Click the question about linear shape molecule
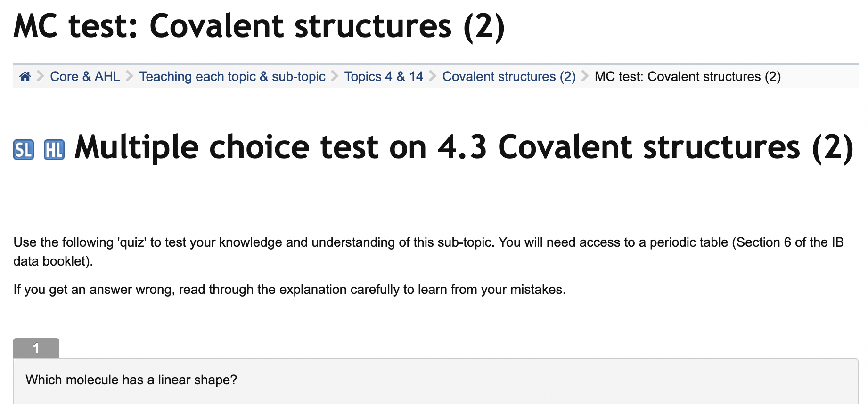868x404 pixels. pyautogui.click(x=131, y=380)
